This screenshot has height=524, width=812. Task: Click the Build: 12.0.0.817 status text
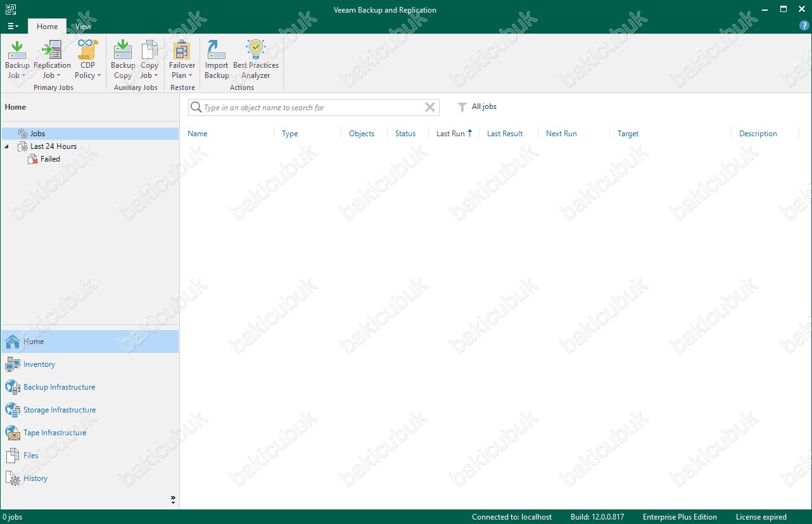(x=597, y=517)
